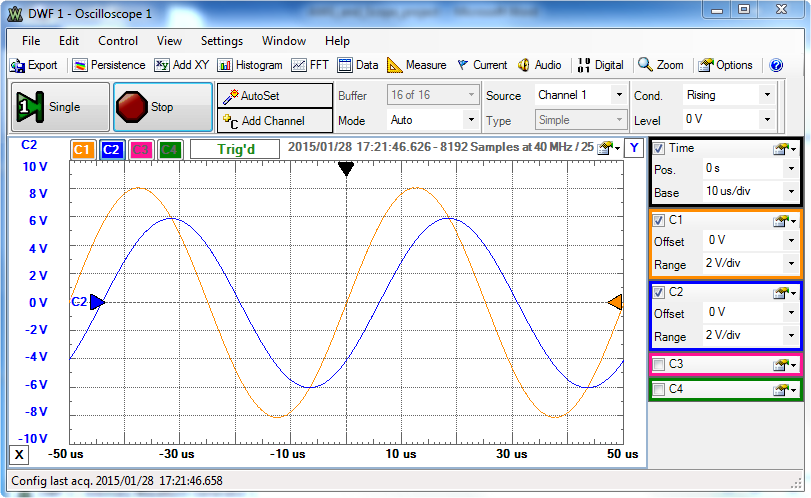
Task: Click the C2 vertical axis label
Action: [x=29, y=145]
